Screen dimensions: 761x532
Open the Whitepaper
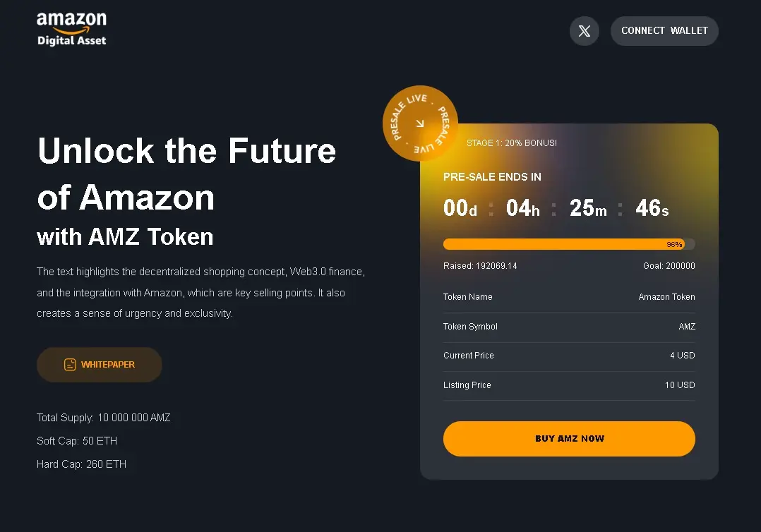(100, 365)
